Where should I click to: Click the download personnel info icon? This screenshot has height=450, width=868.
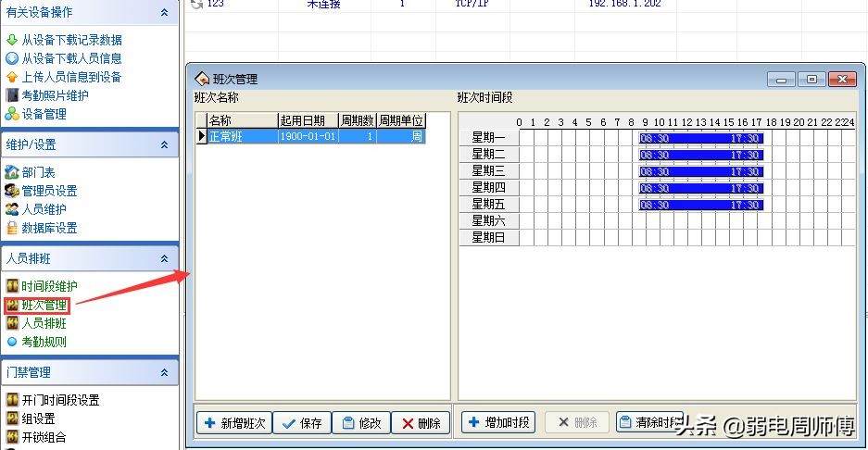[x=12, y=58]
